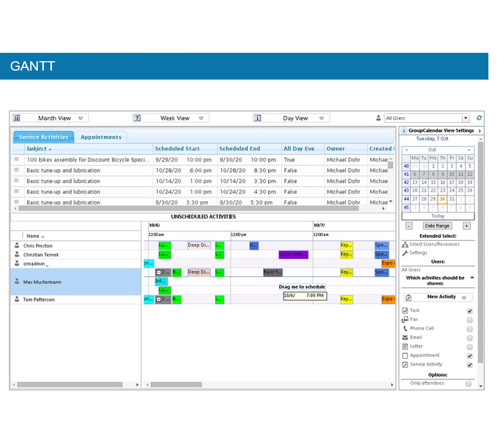Click the Letter document icon

coord(405,347)
